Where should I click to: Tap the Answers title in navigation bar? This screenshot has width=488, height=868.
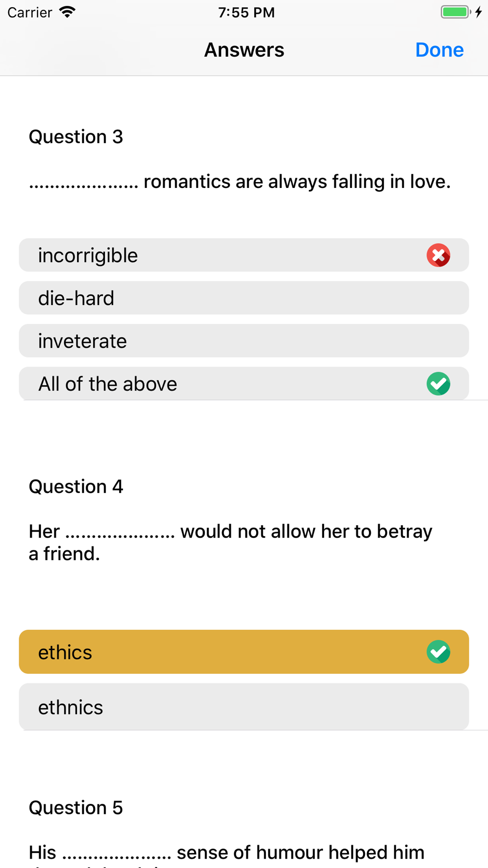point(244,50)
